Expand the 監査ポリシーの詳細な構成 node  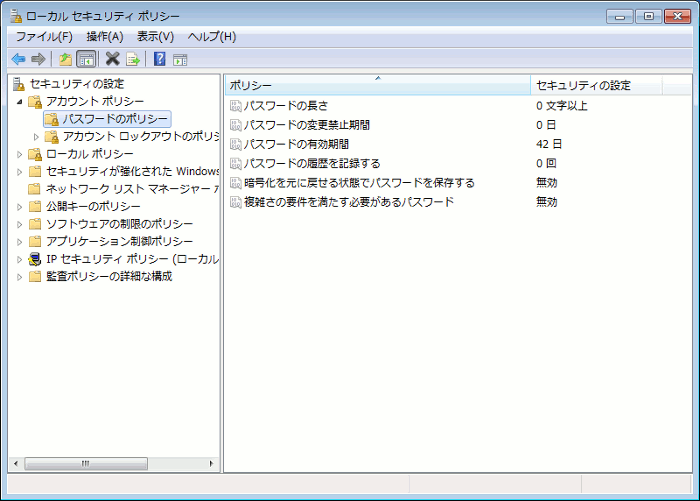(x=19, y=277)
